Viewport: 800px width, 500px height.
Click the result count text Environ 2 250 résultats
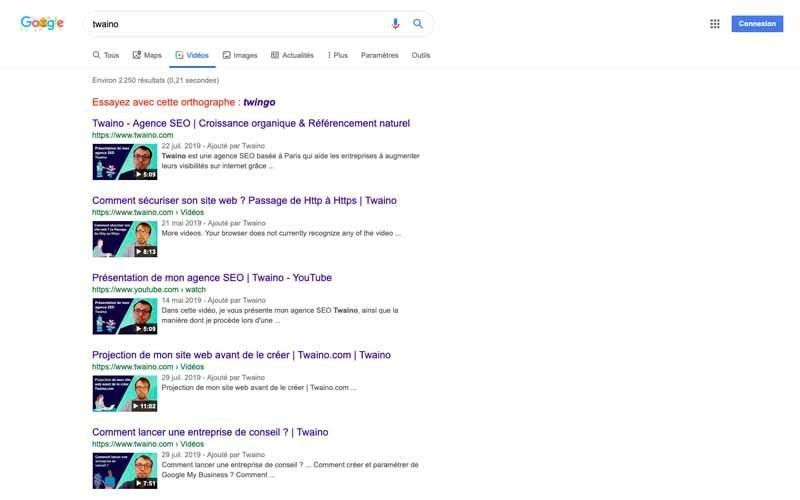(156, 80)
